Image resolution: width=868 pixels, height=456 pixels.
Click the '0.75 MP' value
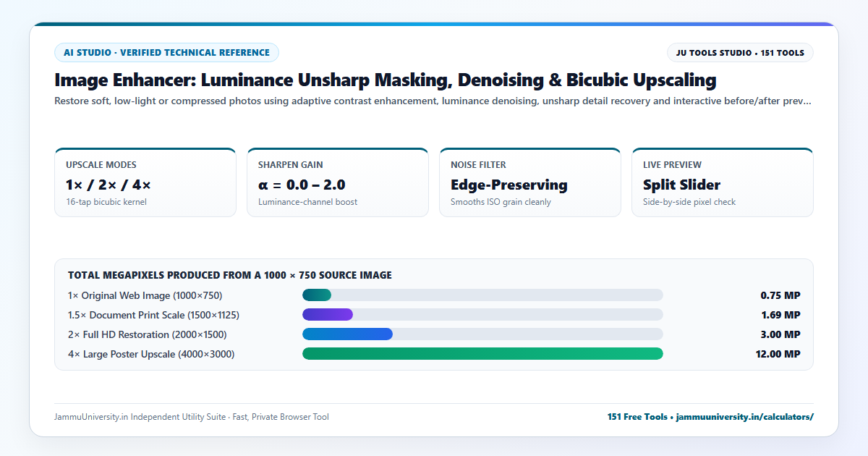coord(780,295)
